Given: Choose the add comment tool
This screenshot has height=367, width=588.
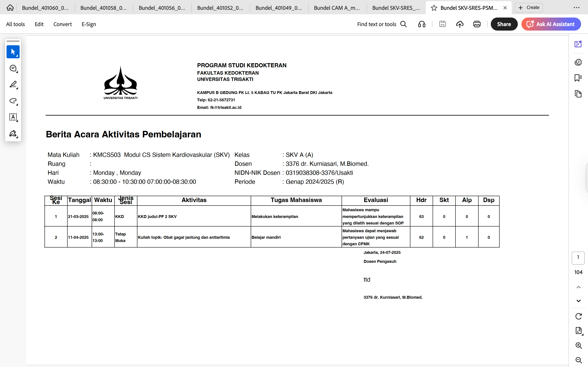Looking at the screenshot, I should [x=13, y=68].
